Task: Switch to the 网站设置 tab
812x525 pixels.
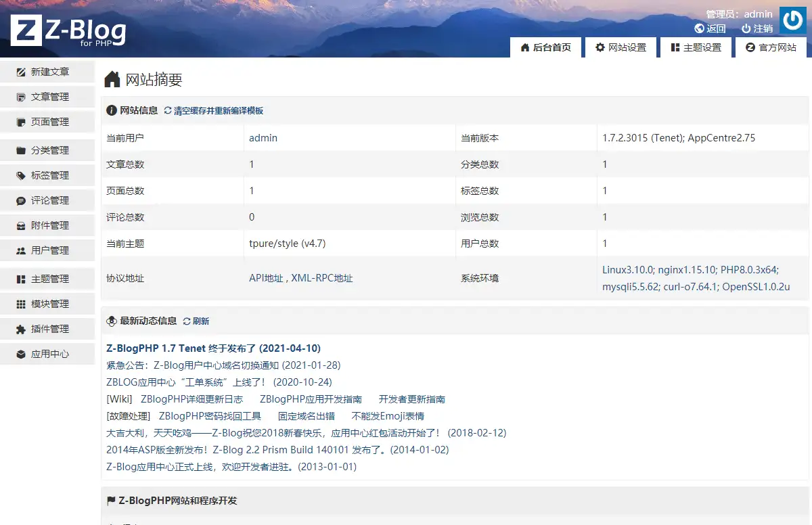Action: point(621,47)
